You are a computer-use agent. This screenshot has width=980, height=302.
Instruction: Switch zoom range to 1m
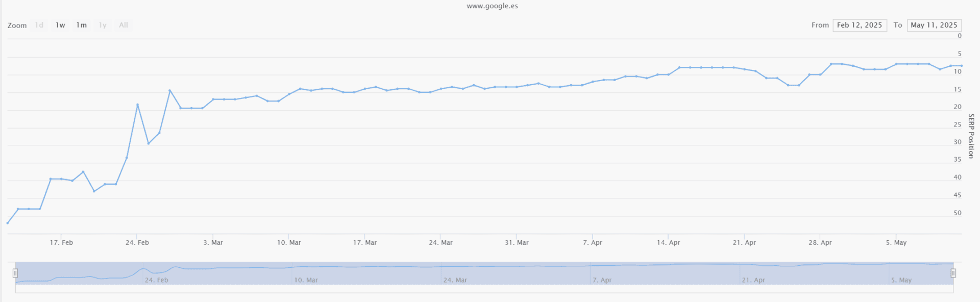tap(82, 25)
